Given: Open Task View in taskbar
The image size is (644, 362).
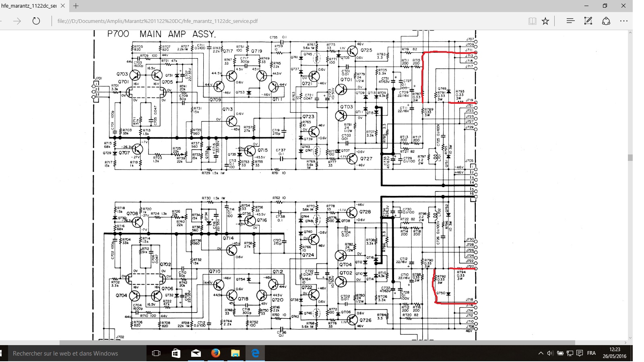Looking at the screenshot, I should coord(156,354).
